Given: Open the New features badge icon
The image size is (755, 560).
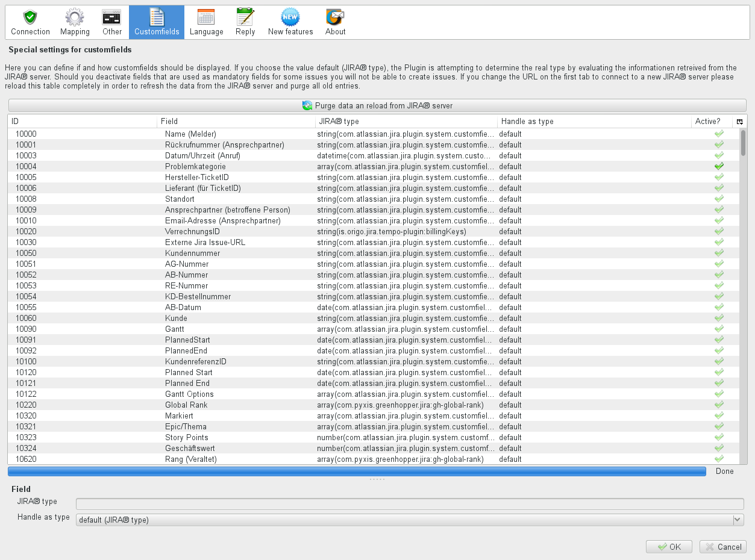Looking at the screenshot, I should 290,17.
